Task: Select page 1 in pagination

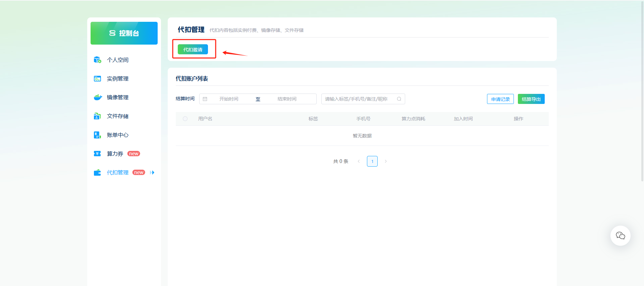Action: coord(372,161)
